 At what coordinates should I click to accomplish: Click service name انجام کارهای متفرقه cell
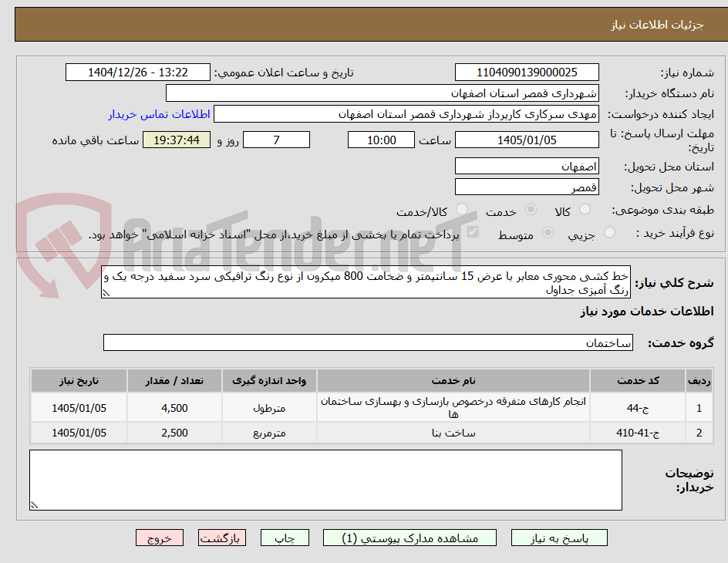pos(453,408)
